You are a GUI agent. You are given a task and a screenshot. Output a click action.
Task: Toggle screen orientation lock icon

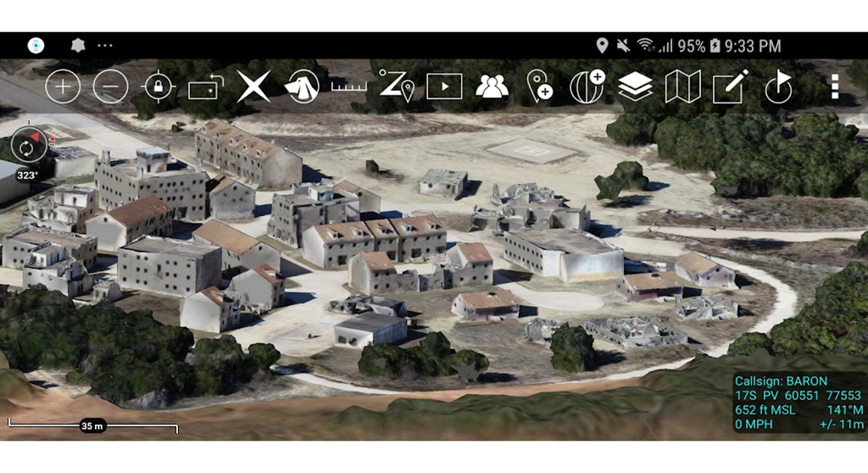(205, 87)
